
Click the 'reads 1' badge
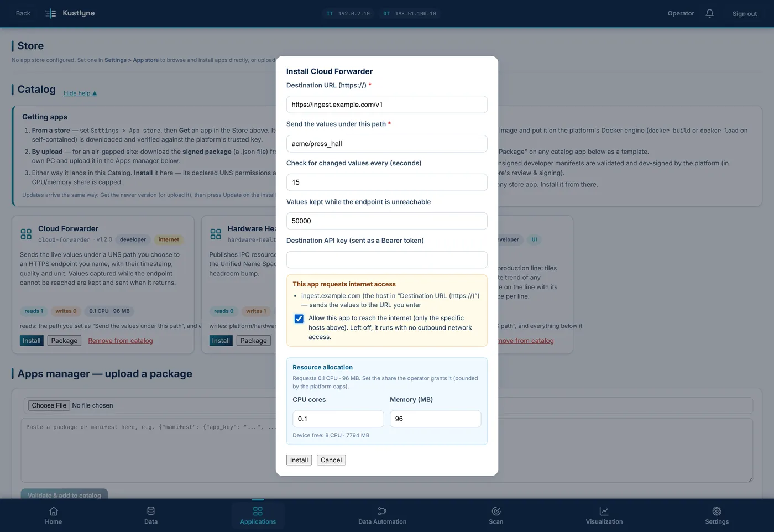coord(34,311)
